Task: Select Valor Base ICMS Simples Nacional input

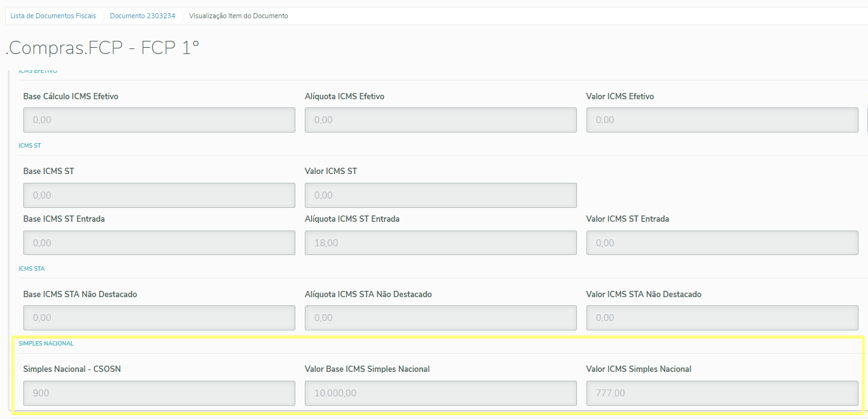Action: tap(441, 393)
